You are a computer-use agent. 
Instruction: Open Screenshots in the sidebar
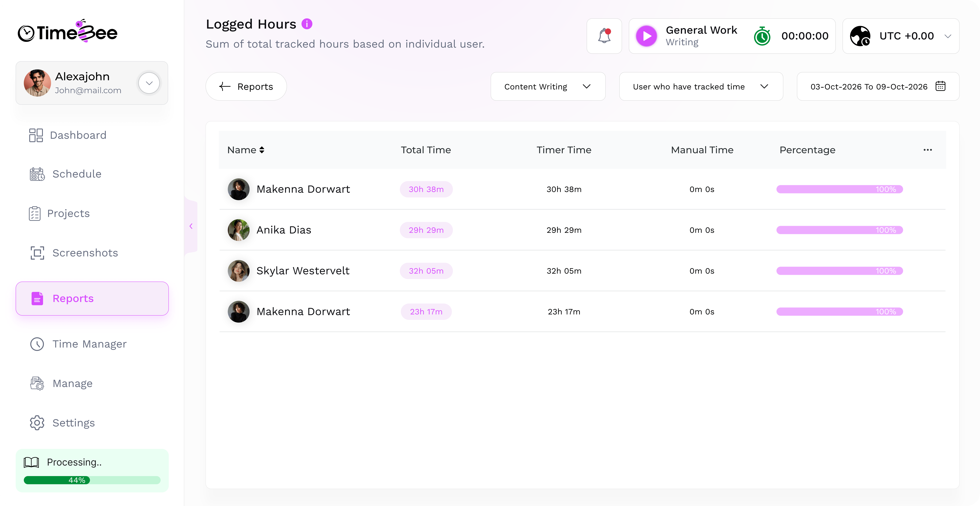coord(74,253)
